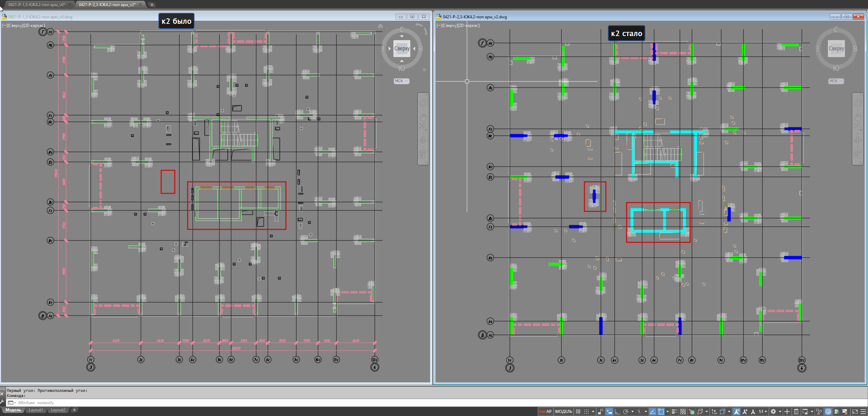Screen dimensions: 868x416
Task: Open the Layout1 tab
Action: click(x=36, y=410)
